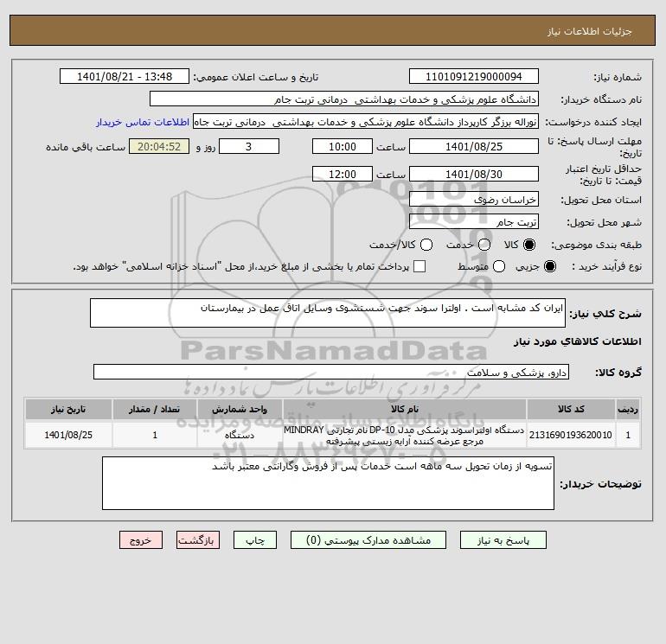Click the کد کالا column header
The image size is (666, 644).
(571, 409)
